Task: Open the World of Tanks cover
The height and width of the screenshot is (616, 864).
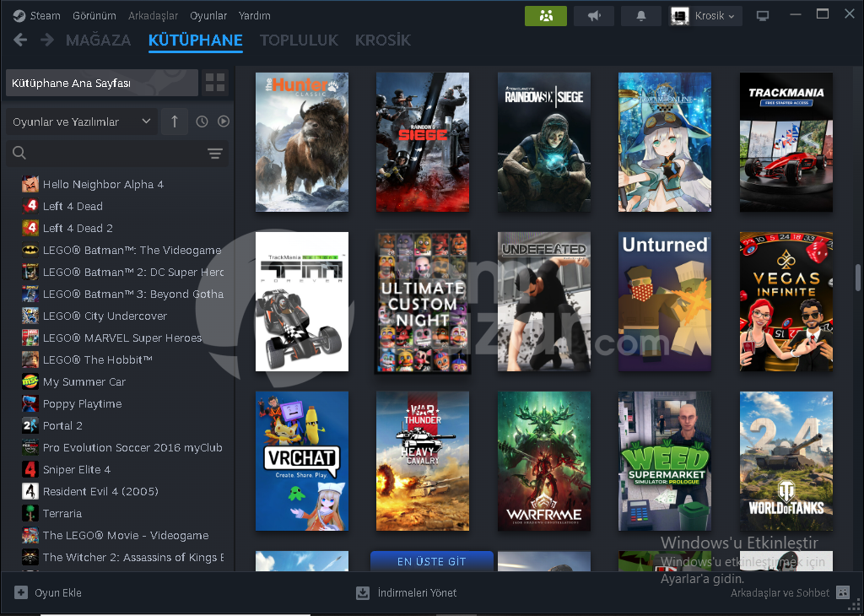Action: [786, 462]
